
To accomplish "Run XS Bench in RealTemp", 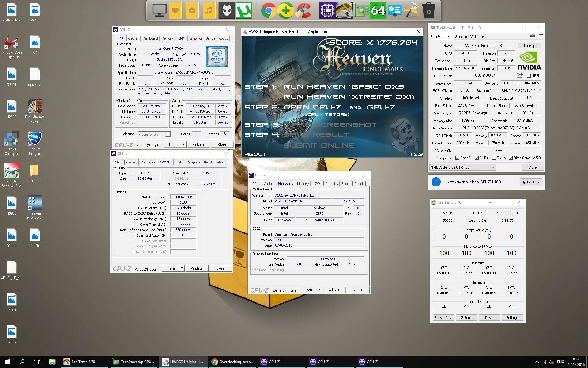I will 466,318.
